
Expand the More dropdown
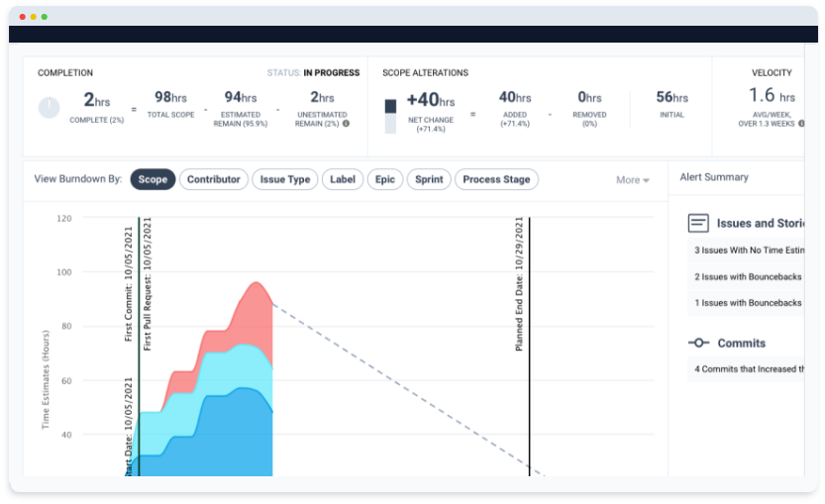point(633,180)
